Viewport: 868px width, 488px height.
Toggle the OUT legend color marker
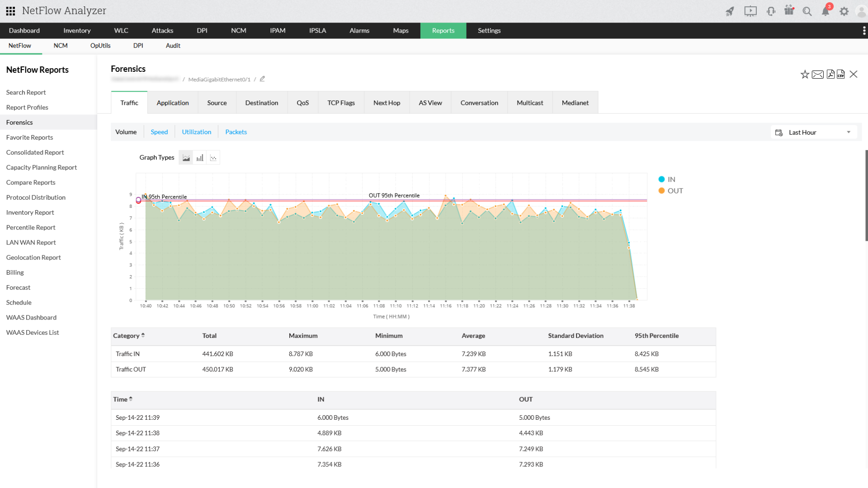click(661, 191)
